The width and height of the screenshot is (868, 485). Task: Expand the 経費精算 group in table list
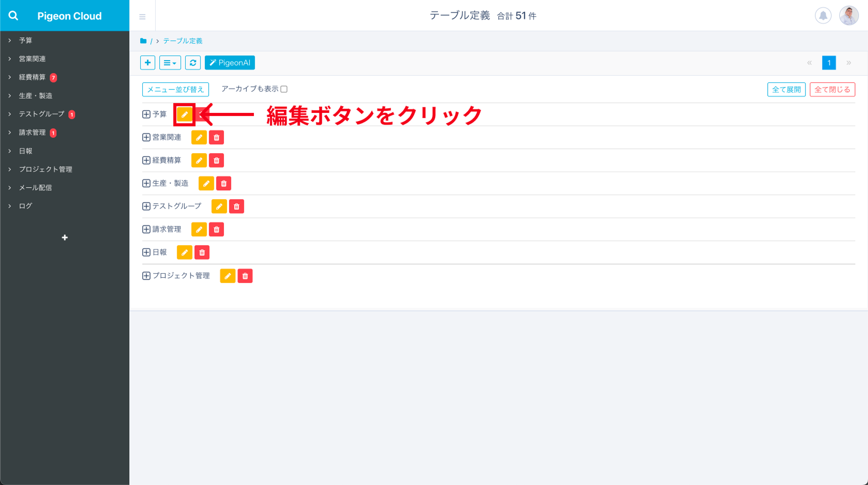pyautogui.click(x=146, y=160)
